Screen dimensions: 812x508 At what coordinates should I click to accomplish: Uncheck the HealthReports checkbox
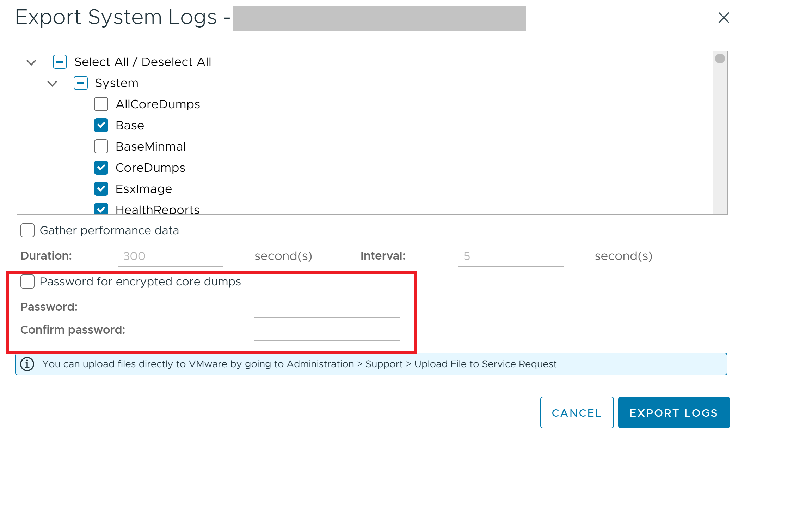101,209
